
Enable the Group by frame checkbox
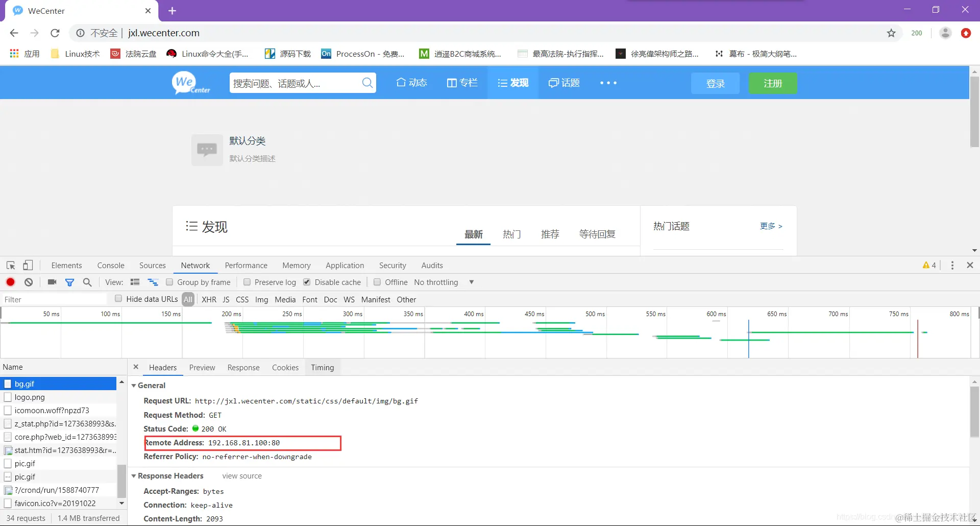pos(169,282)
